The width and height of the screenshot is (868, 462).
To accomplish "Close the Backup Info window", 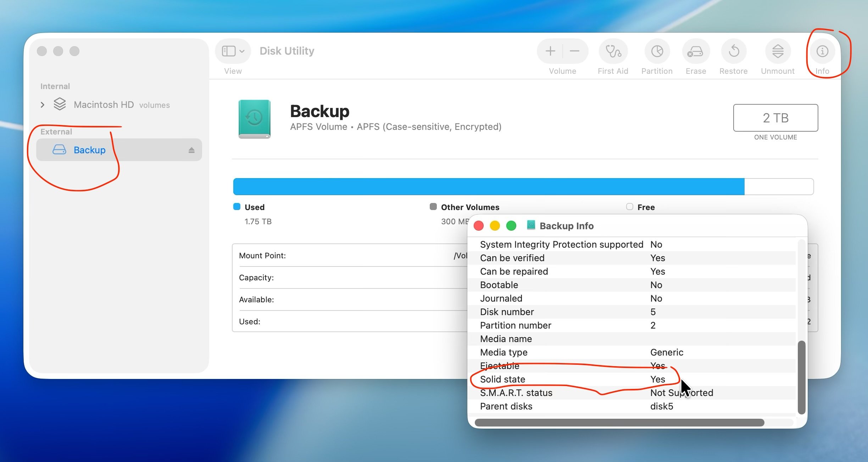I will tap(479, 226).
